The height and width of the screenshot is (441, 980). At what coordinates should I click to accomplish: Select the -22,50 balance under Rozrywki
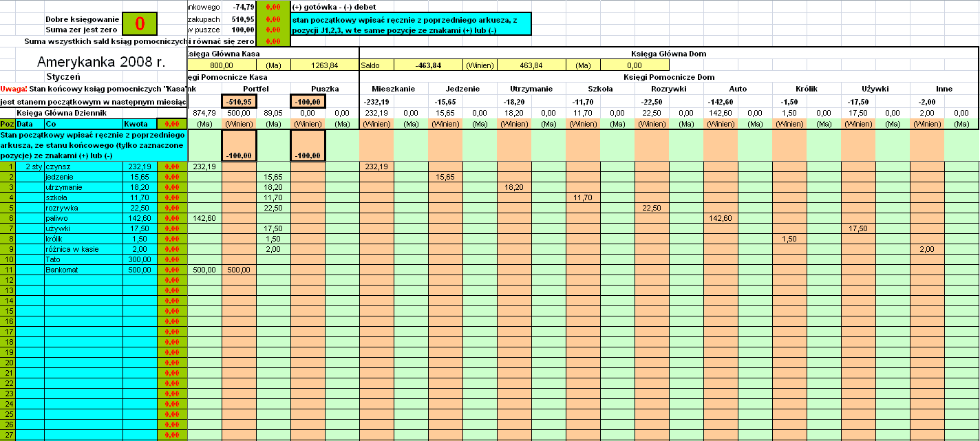[652, 101]
